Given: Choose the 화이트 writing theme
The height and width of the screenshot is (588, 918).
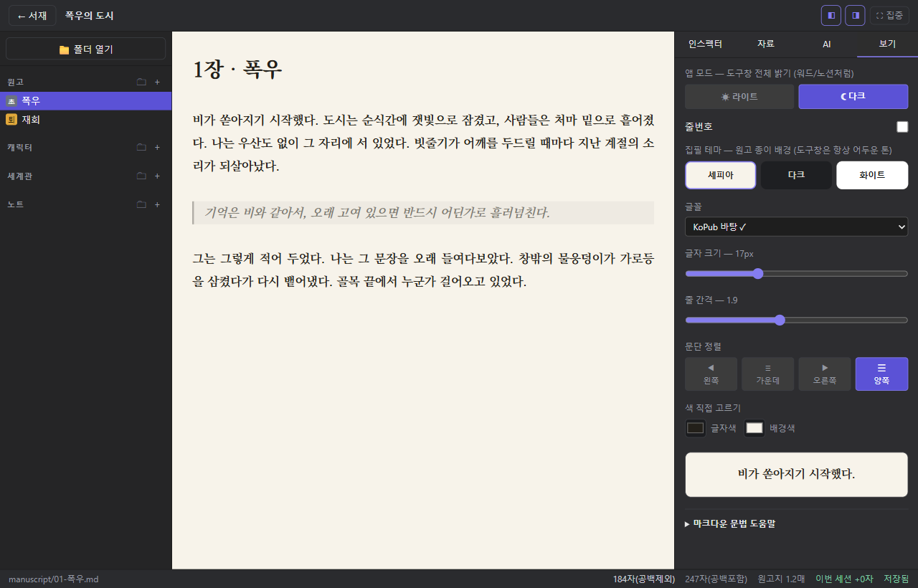Looking at the screenshot, I should pyautogui.click(x=872, y=175).
